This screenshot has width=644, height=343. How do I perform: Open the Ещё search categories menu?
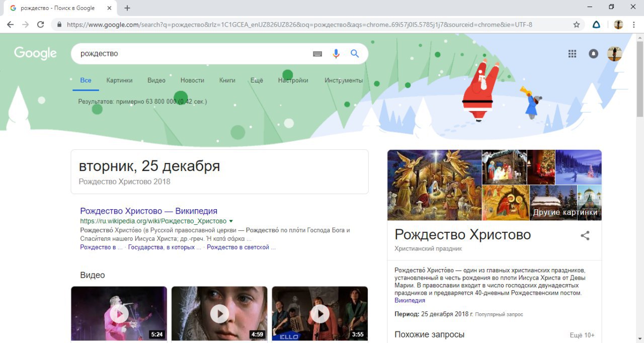[x=257, y=80]
